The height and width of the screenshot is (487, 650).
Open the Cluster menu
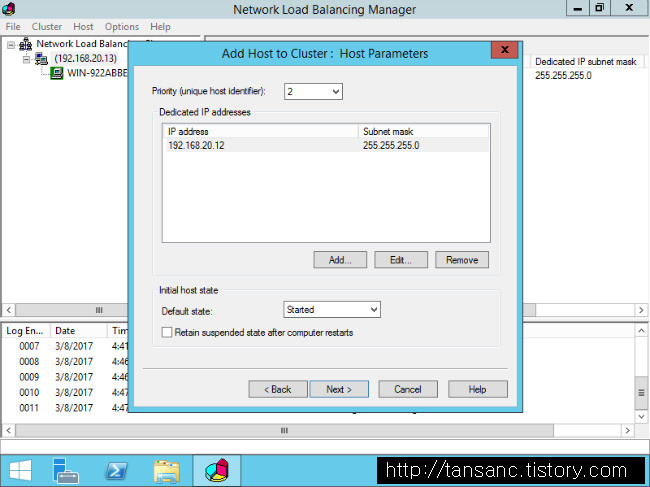tap(47, 27)
